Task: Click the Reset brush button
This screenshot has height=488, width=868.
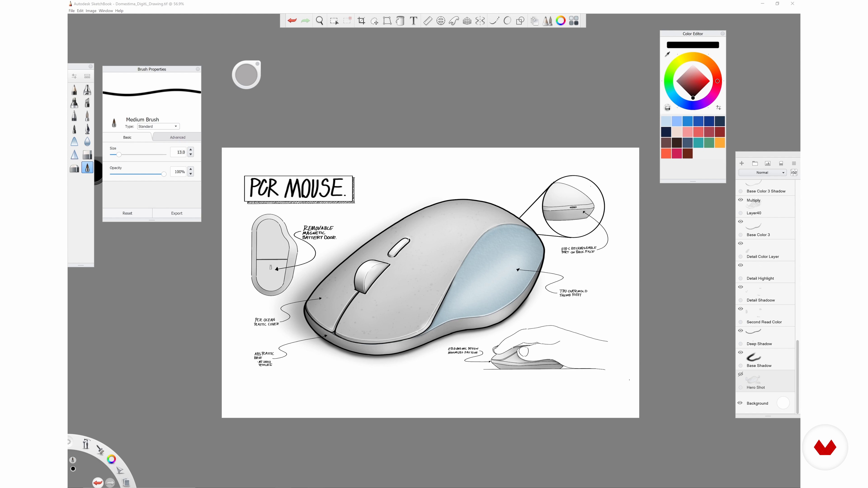Action: [x=127, y=213]
